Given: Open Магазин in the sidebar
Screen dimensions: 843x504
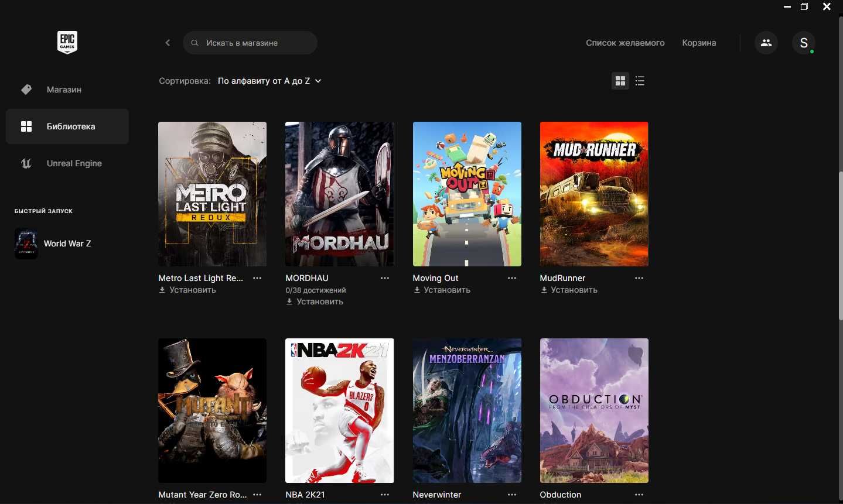Looking at the screenshot, I should (67, 90).
